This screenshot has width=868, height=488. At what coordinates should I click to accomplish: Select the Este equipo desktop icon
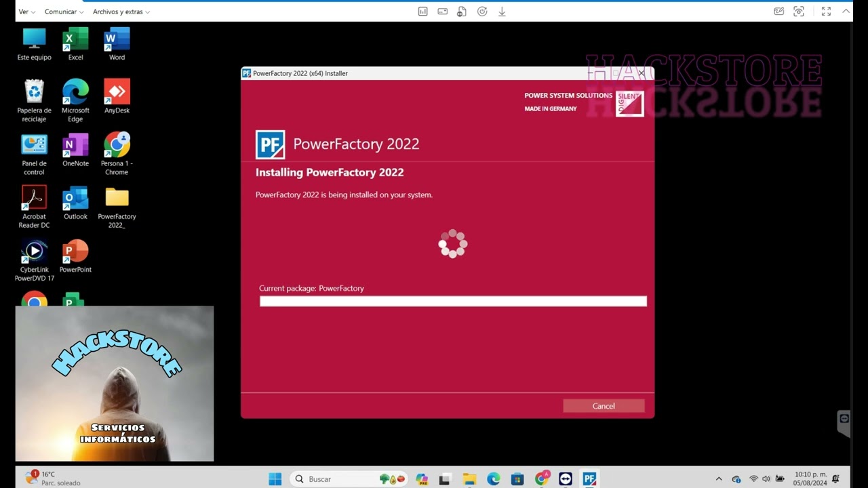34,44
